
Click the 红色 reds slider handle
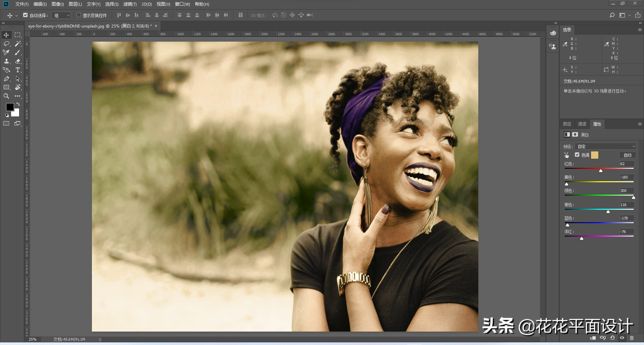coord(601,171)
